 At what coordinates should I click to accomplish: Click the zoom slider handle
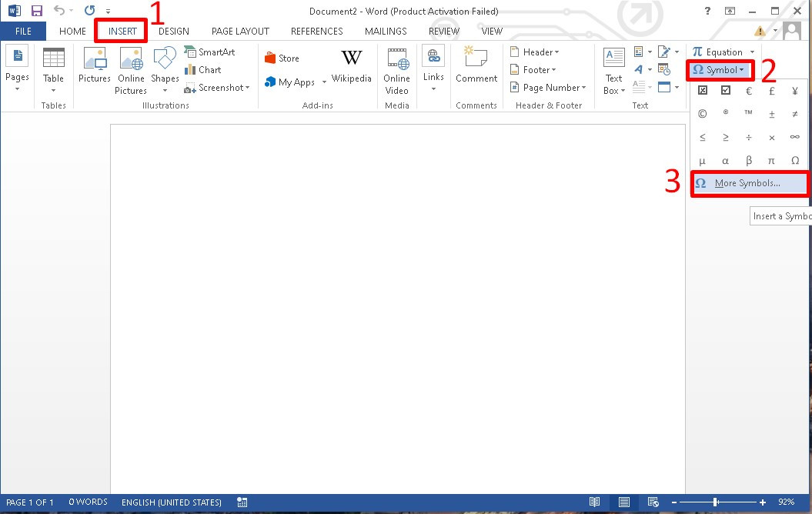[716, 502]
